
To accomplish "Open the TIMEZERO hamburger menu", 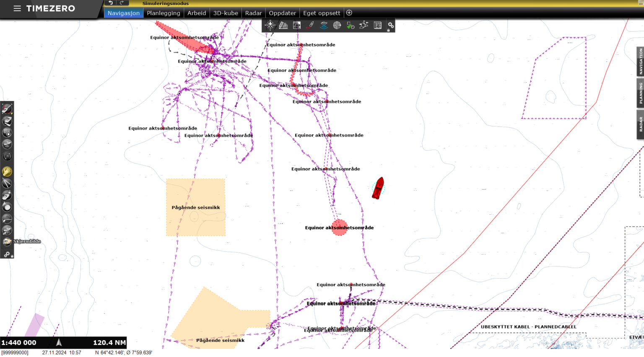I will click(x=17, y=8).
